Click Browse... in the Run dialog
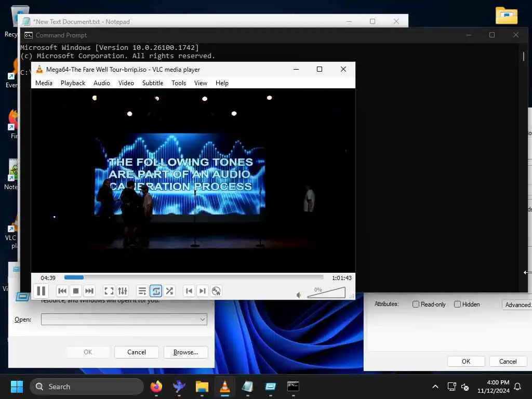 (x=185, y=352)
